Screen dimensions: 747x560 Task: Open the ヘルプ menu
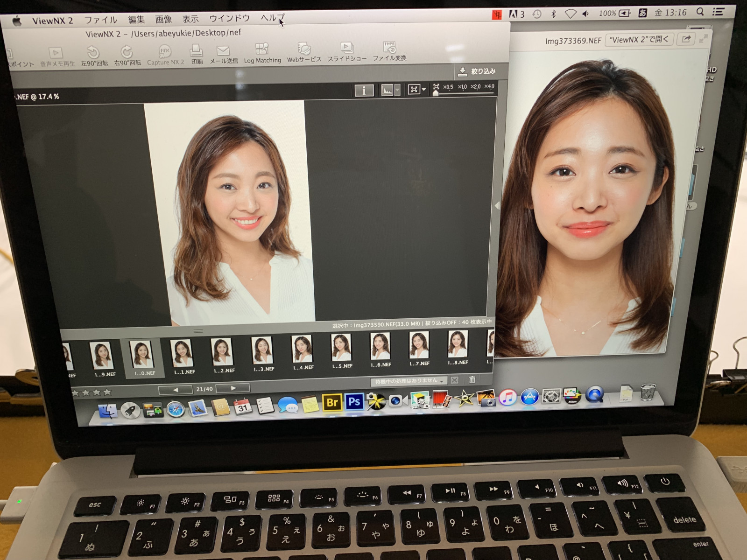point(272,18)
